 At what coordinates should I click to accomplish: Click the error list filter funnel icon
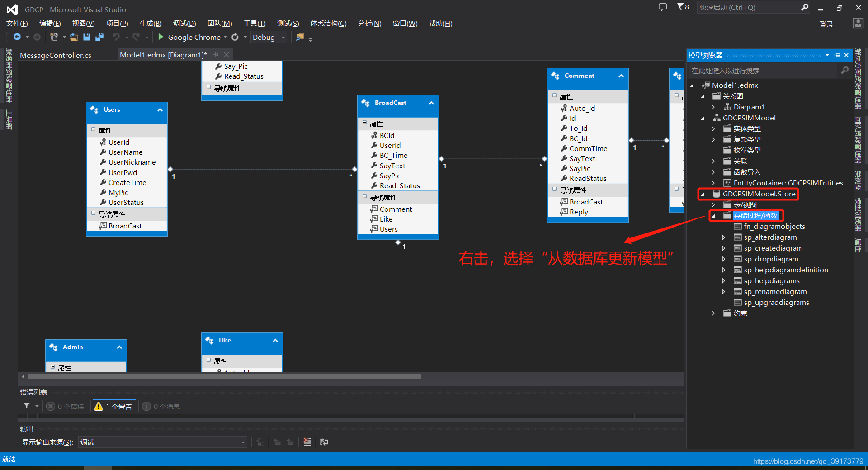[27, 406]
